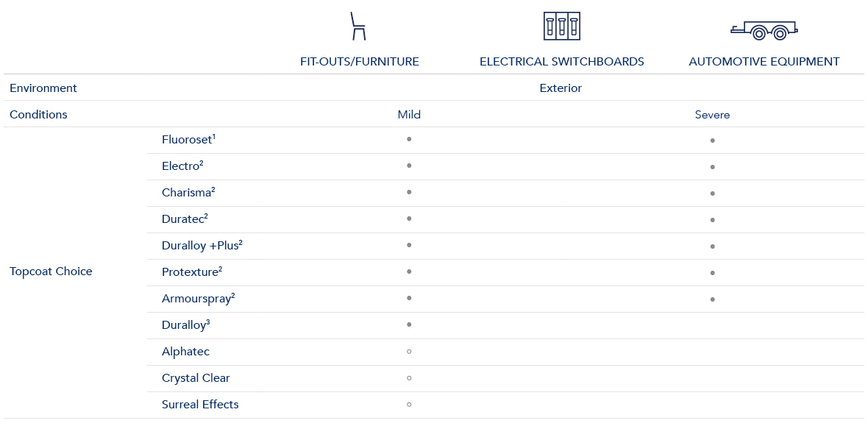Click the Charisma topcoat label
This screenshot has width=868, height=426.
click(188, 193)
